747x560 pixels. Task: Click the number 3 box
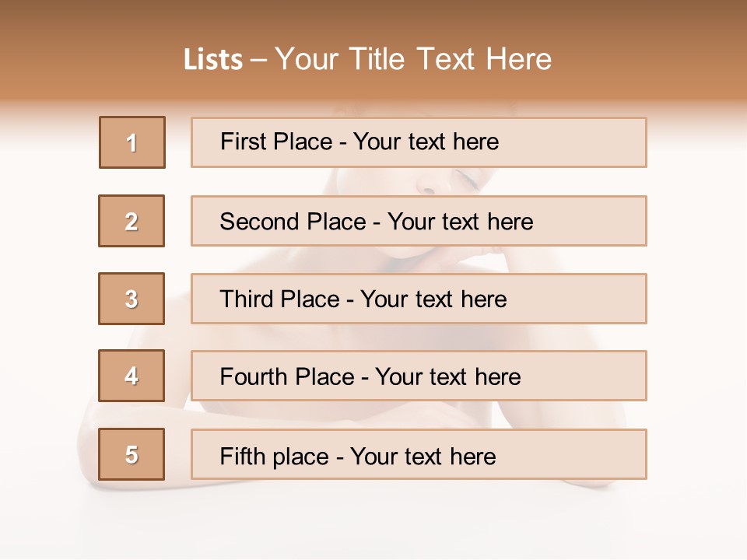[x=132, y=299]
